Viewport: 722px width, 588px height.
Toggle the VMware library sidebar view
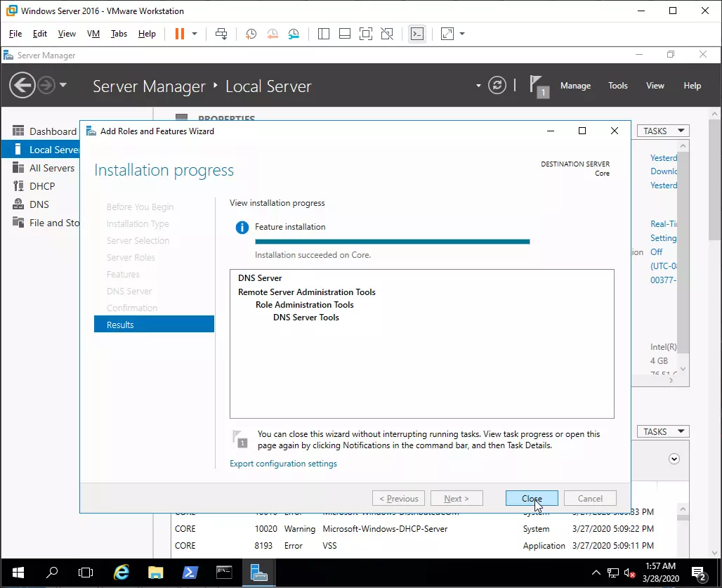point(324,34)
